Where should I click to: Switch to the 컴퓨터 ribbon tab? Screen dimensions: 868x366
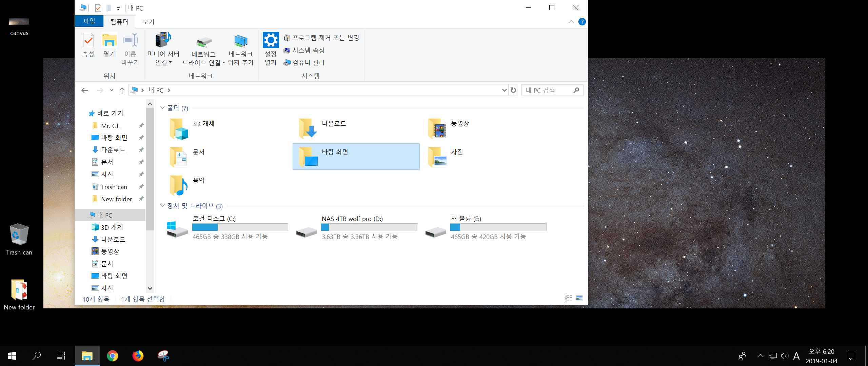[x=119, y=22]
